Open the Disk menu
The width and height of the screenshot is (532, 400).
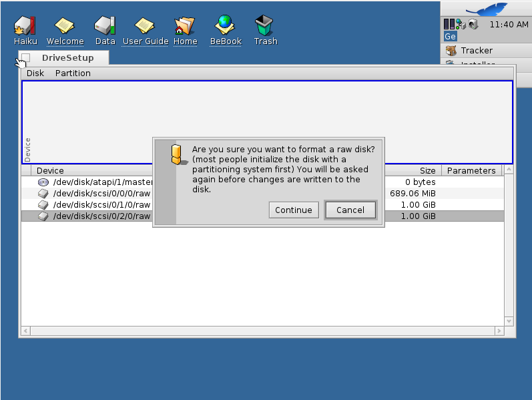[35, 73]
